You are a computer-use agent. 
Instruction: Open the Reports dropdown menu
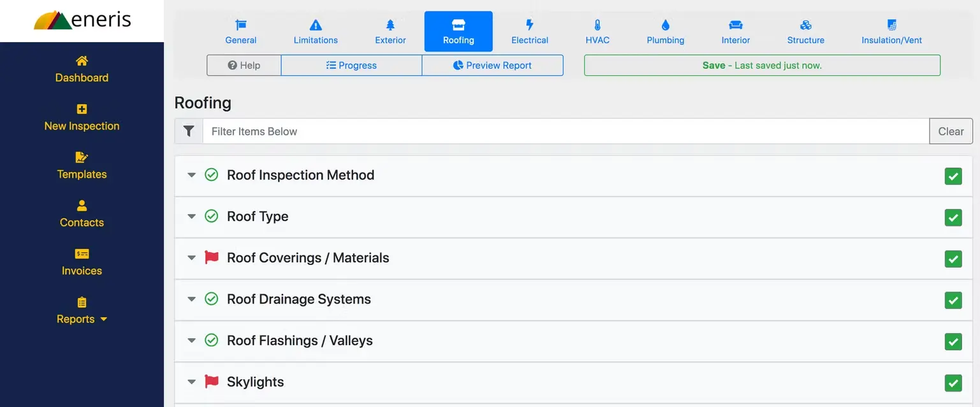click(82, 310)
